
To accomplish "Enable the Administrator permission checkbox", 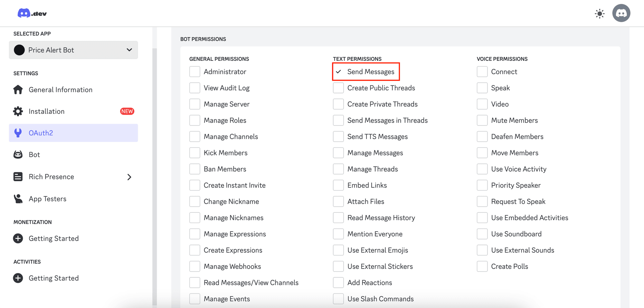I will [x=195, y=71].
